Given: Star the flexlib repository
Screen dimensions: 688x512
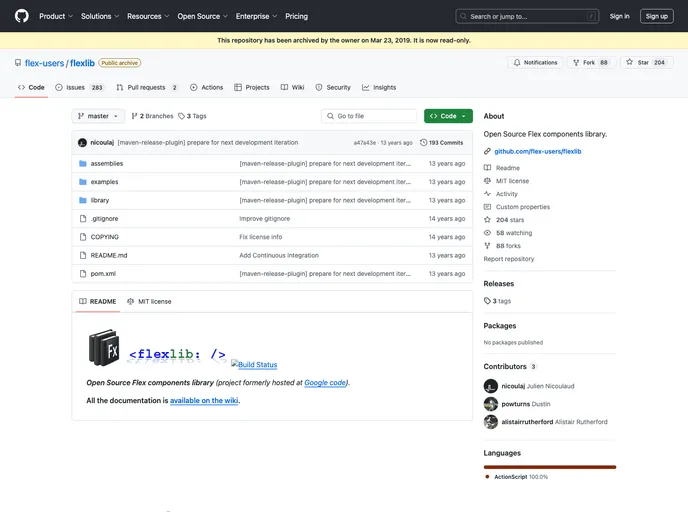Looking at the screenshot, I should click(646, 62).
